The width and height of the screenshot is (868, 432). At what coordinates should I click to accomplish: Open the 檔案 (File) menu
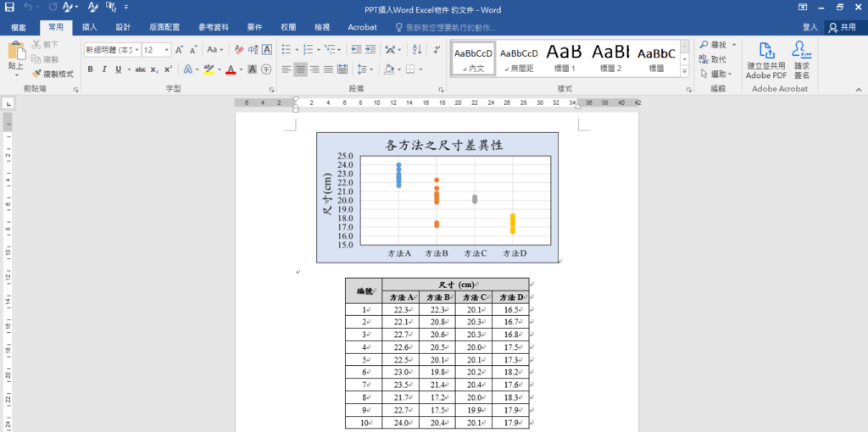pos(19,27)
